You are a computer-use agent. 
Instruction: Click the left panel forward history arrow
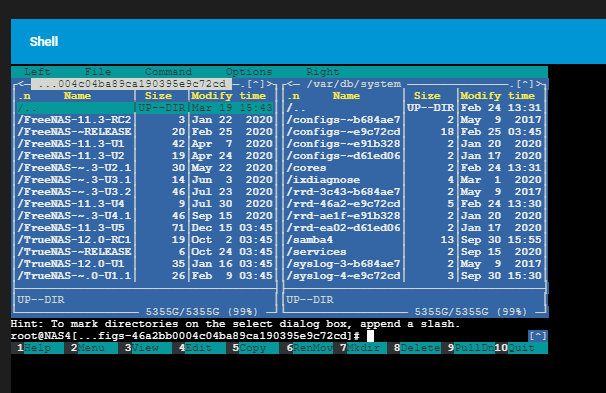[269, 84]
